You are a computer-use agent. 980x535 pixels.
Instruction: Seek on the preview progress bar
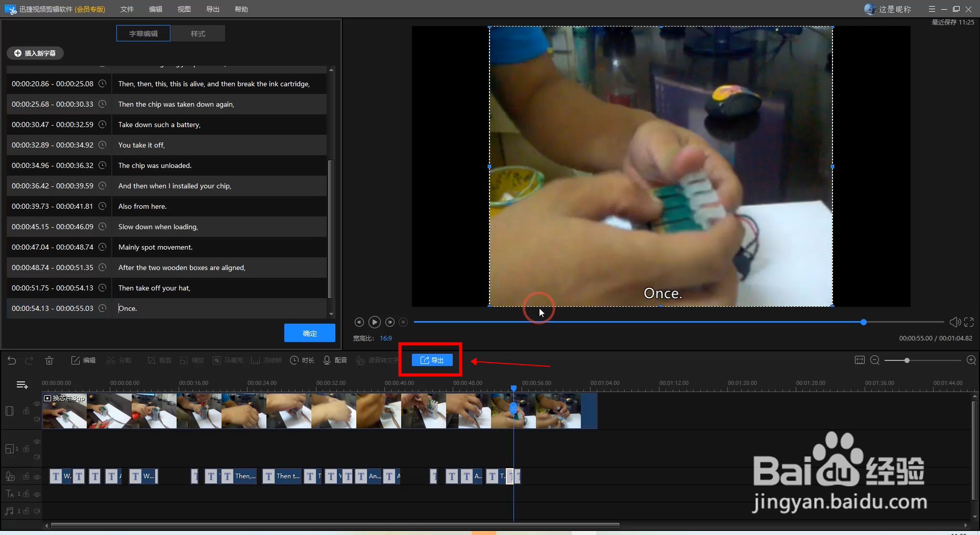pyautogui.click(x=679, y=322)
